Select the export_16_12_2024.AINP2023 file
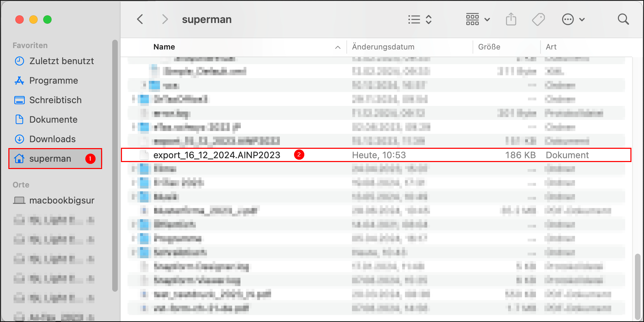The height and width of the screenshot is (322, 644). pos(217,155)
